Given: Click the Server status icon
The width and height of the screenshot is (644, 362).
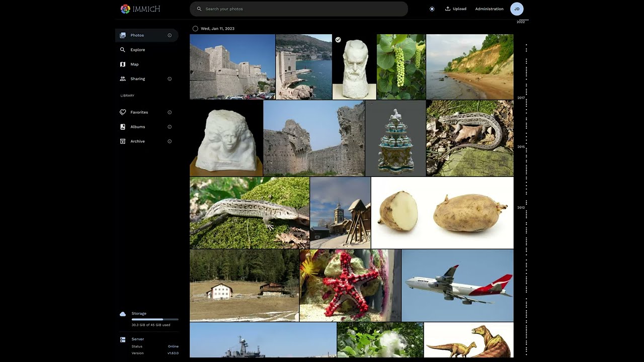Looking at the screenshot, I should click(123, 339).
